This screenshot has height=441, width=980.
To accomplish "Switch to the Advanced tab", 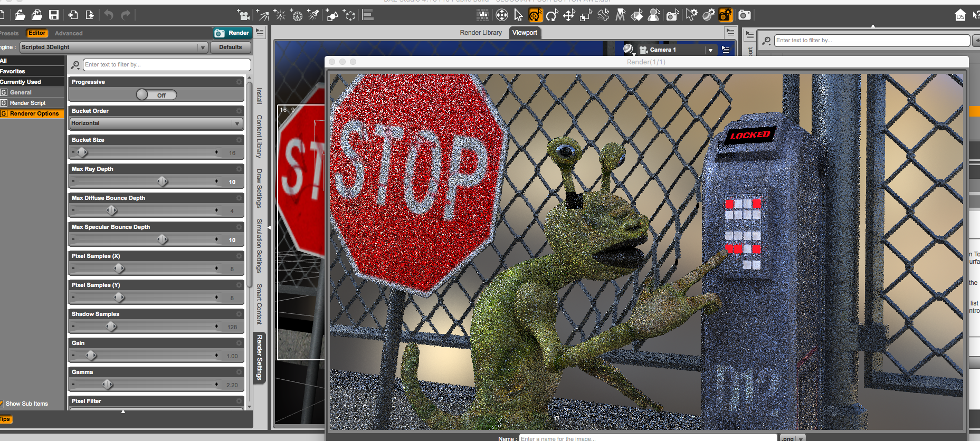I will tap(69, 33).
